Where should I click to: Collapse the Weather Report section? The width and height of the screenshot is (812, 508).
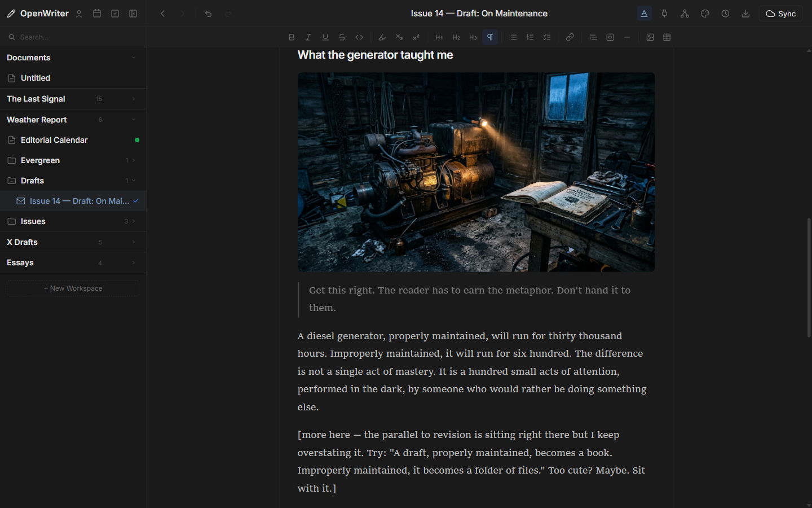click(134, 120)
